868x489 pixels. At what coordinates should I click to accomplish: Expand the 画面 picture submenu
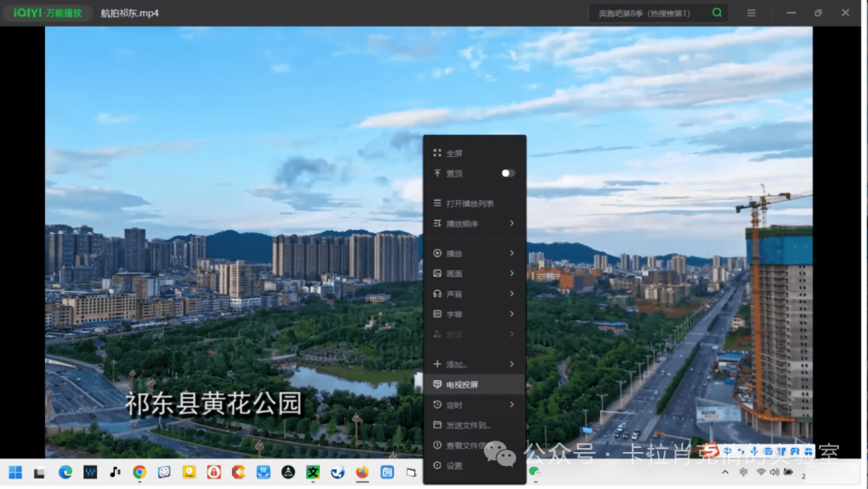coord(474,273)
